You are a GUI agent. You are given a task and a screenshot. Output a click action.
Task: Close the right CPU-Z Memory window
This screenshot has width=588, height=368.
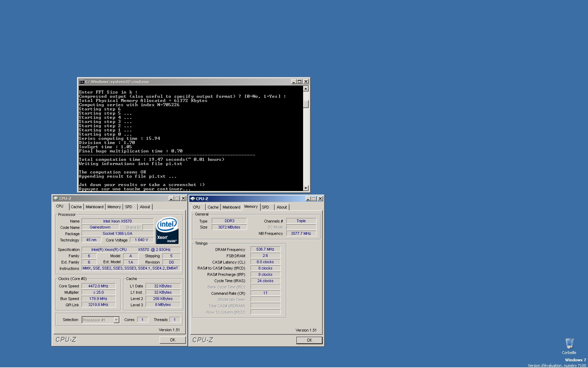[x=320, y=199]
